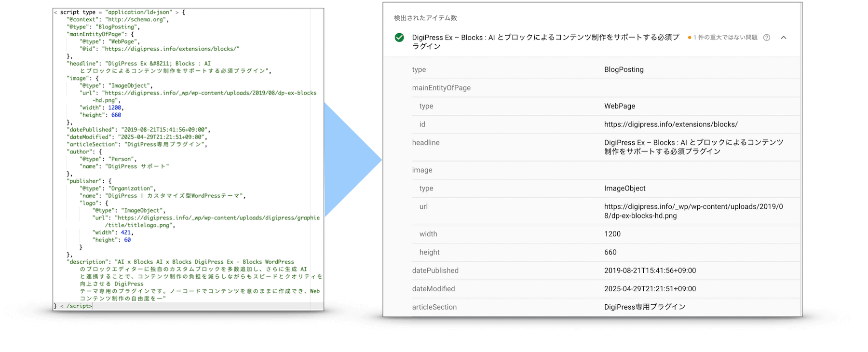The image size is (868, 352).
Task: Click the 検出されたアイテム数 heading
Action: (425, 18)
